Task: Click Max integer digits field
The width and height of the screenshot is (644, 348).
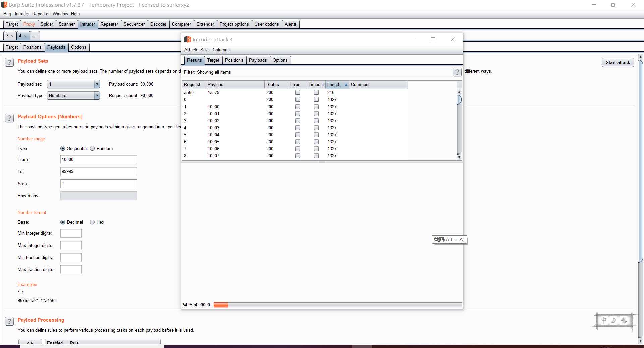Action: 71,246
